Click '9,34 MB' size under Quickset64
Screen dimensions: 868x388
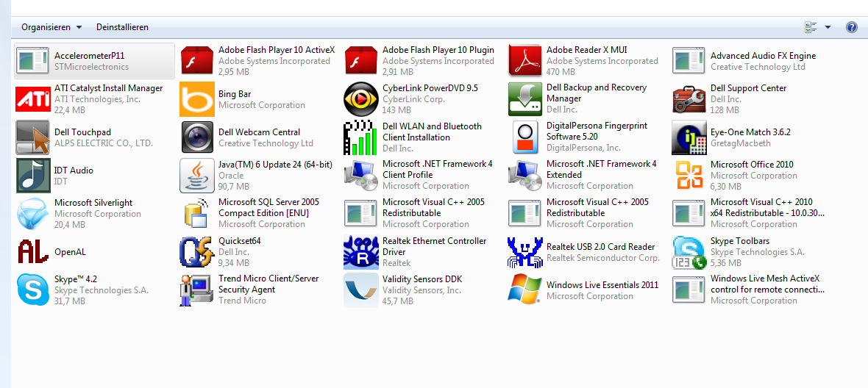point(234,263)
